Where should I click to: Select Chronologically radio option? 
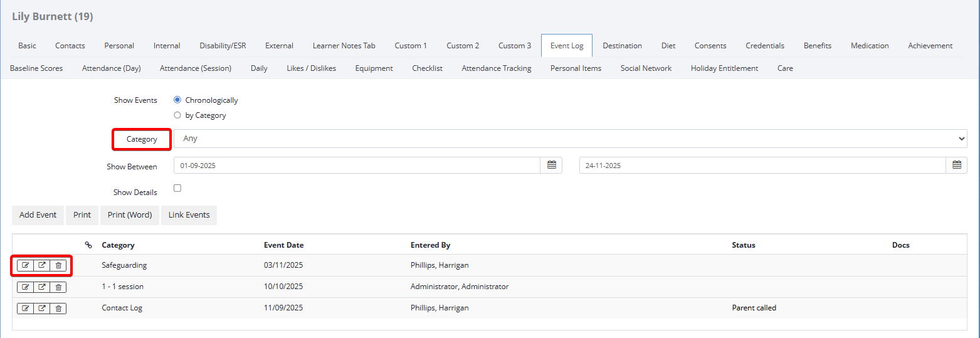[x=177, y=100]
